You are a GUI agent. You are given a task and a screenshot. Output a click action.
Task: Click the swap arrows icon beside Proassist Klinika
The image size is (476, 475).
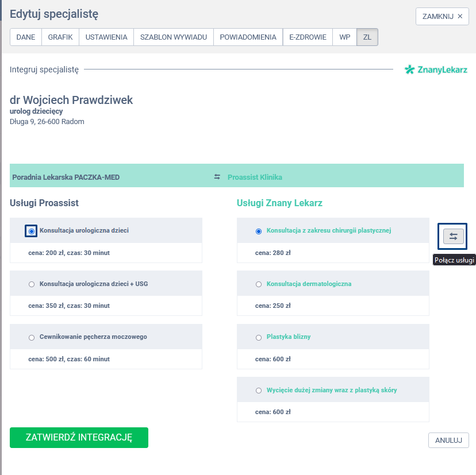217,177
